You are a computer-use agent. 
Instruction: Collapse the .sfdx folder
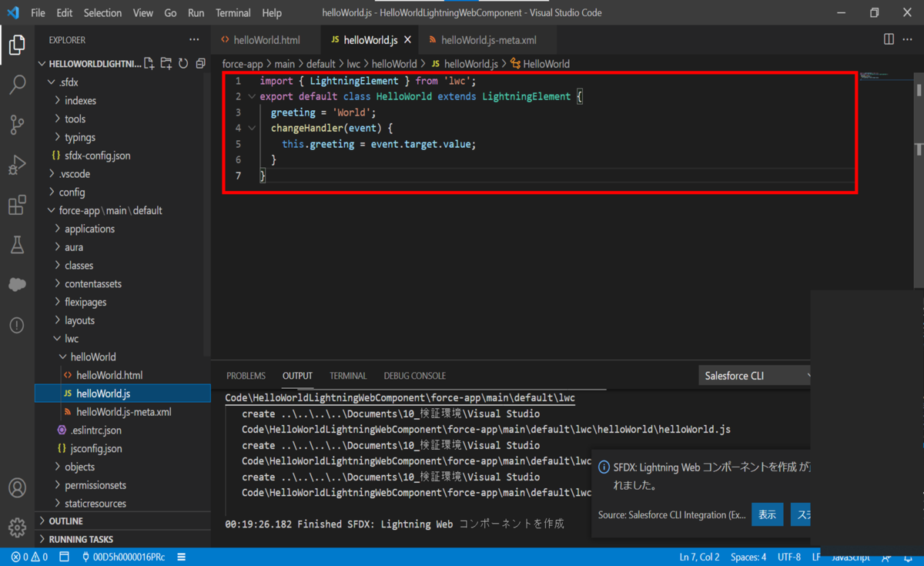(69, 82)
